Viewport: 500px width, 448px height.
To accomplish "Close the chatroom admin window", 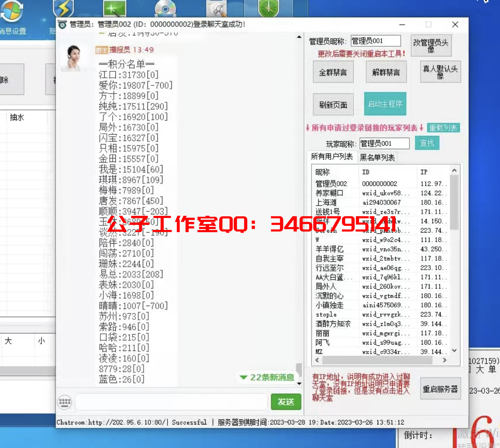I will [455, 24].
